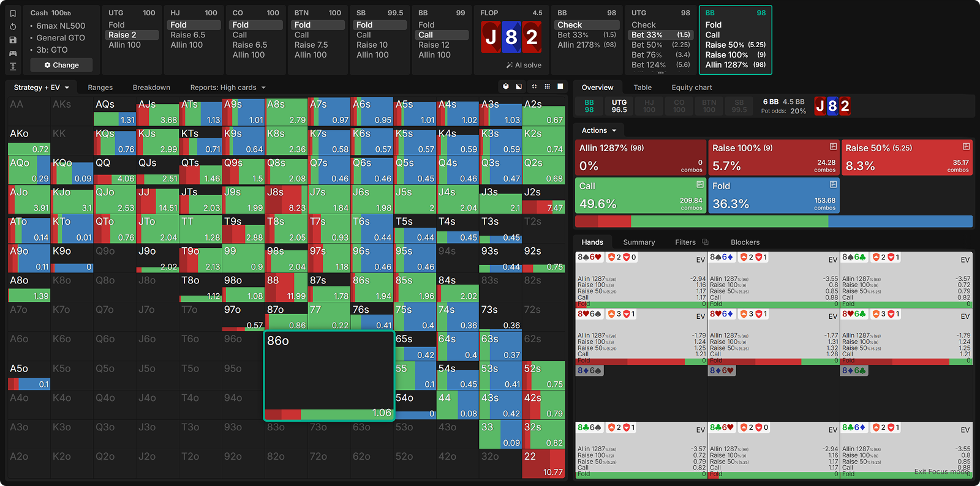Switch to the Equity chart tab

[x=692, y=88]
